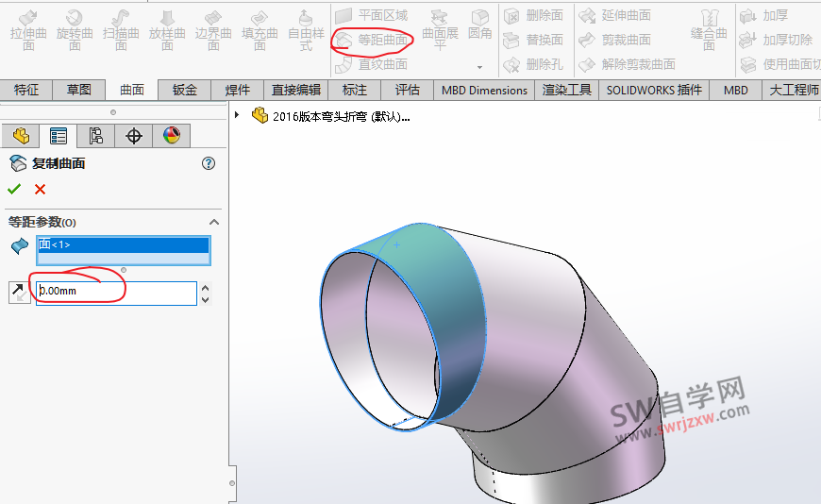The width and height of the screenshot is (821, 504).
Task: Switch to the 焊件 (Weldments) tab
Action: (x=238, y=90)
